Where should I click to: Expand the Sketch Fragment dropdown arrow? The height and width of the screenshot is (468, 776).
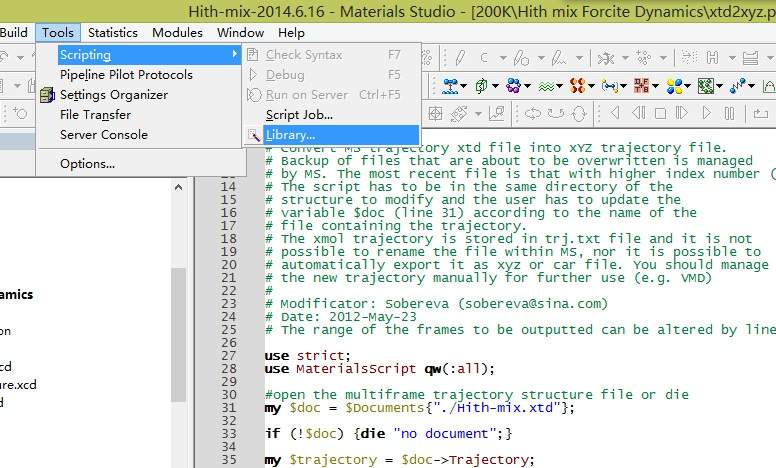pyautogui.click(x=579, y=58)
